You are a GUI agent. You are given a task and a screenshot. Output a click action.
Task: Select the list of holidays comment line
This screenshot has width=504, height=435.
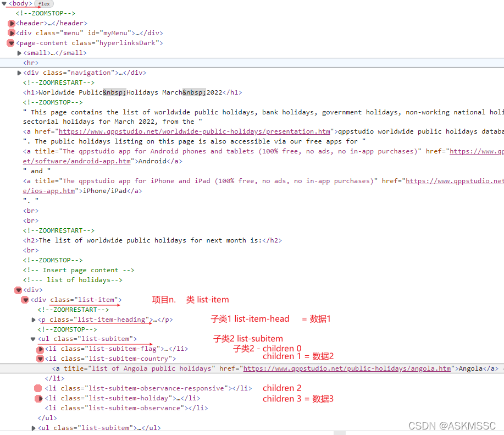pyautogui.click(x=73, y=280)
